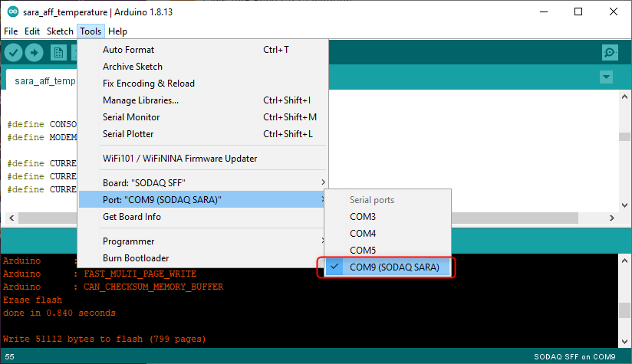
Task: Maximize the Arduino window
Action: (578, 11)
